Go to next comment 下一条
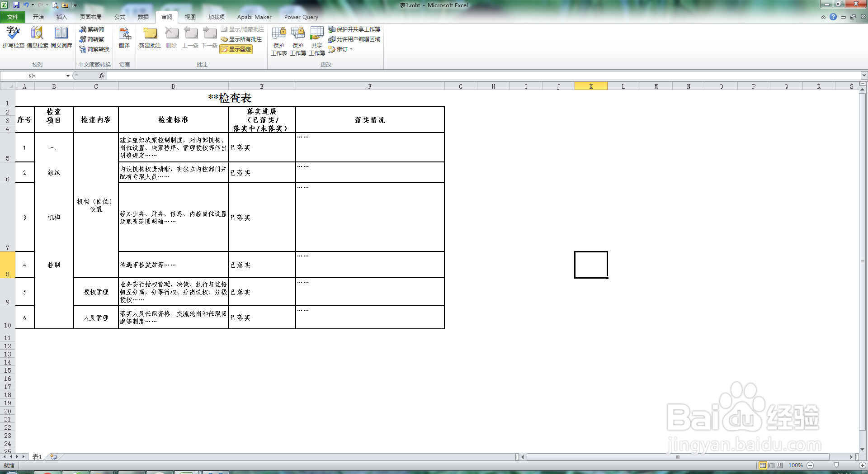Viewport: 868px width, 474px height. 209,37
